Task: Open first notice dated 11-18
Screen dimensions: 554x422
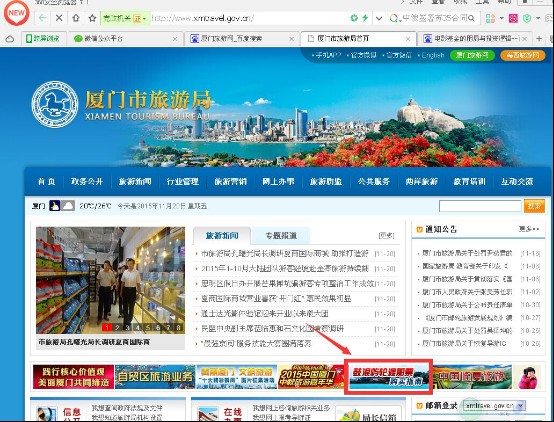Action: [x=467, y=253]
